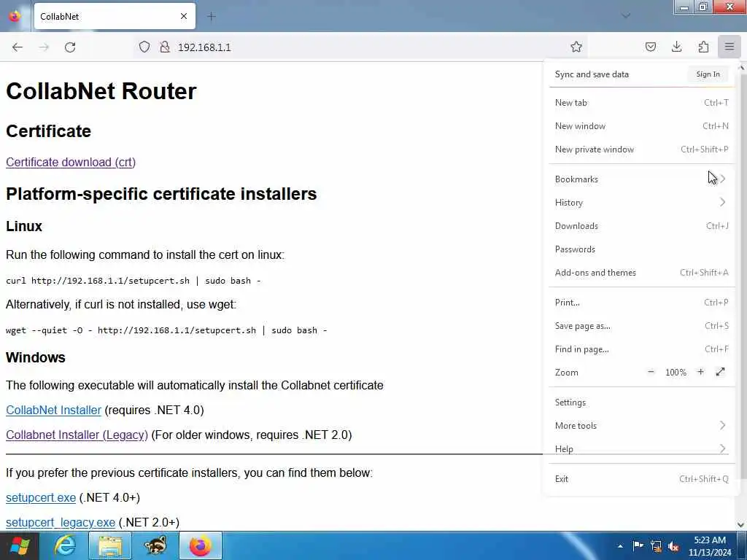Image resolution: width=747 pixels, height=560 pixels.
Task: Open the downloads toolbar icon
Action: point(676,47)
